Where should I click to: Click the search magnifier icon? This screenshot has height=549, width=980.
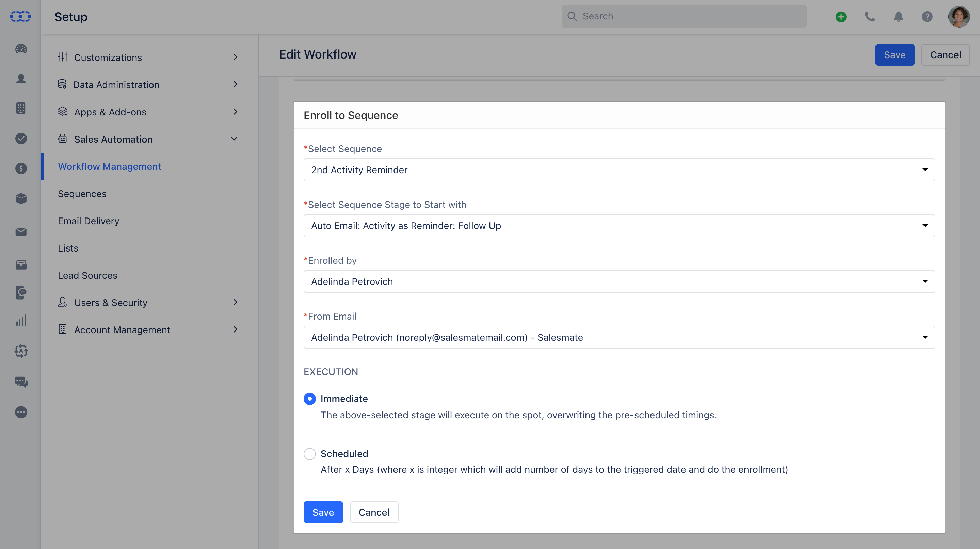pos(572,16)
